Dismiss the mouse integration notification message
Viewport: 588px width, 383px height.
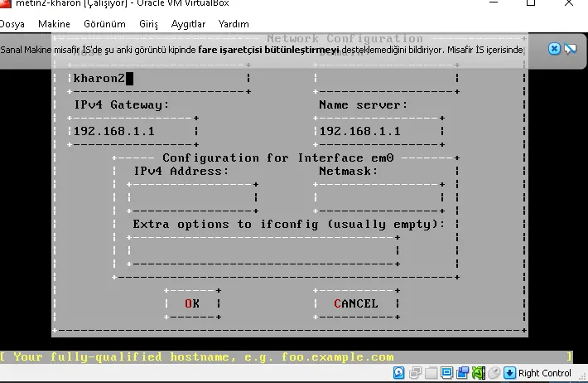point(554,49)
